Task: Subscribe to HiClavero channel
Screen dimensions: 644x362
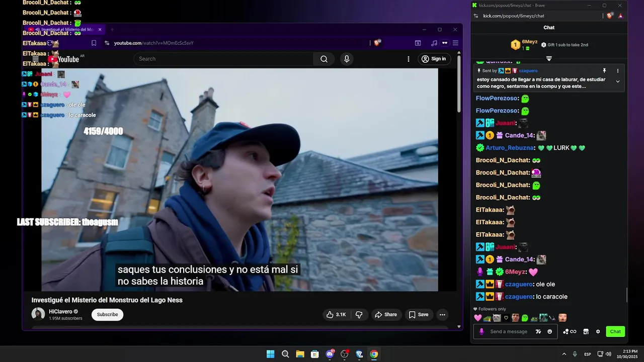Action: (x=107, y=315)
